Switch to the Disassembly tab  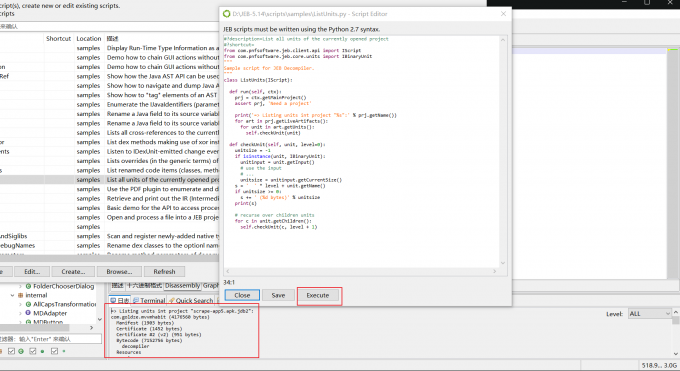pos(183,286)
